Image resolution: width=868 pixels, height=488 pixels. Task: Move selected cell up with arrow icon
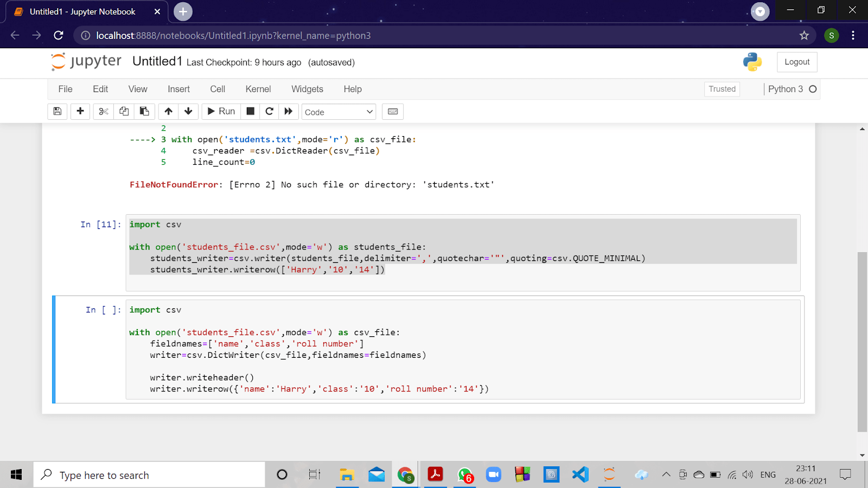[x=168, y=111]
